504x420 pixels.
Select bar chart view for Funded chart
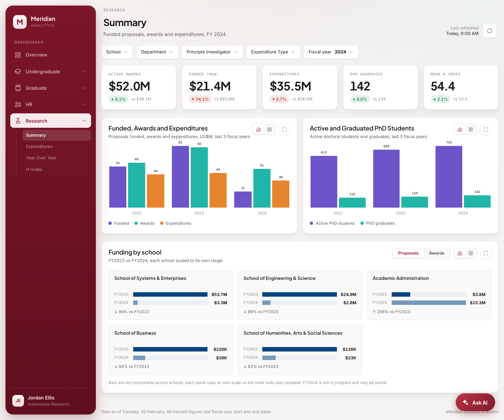259,129
